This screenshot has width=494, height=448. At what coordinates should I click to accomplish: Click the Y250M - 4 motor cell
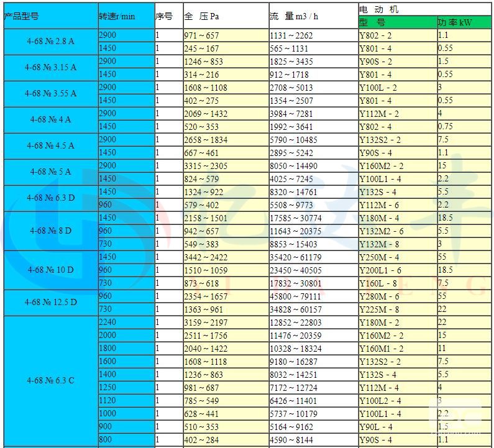[397, 257]
